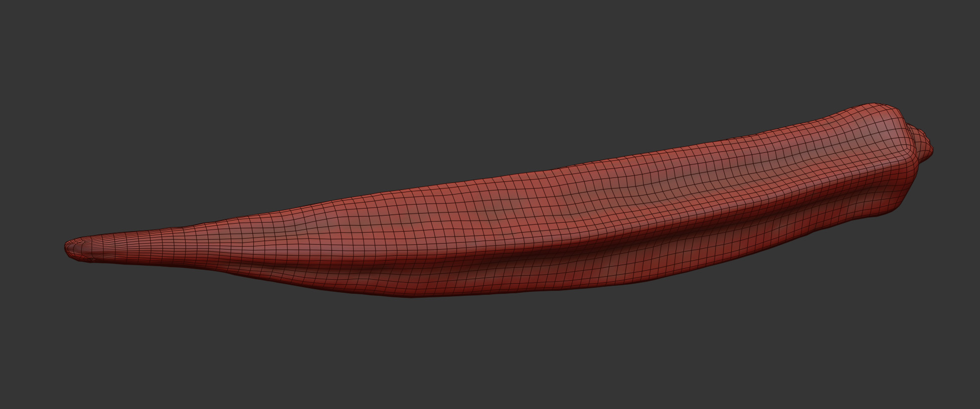Screen dimensions: 980x409
Task: Click empty dark background above the model
Action: [x=451, y=75]
